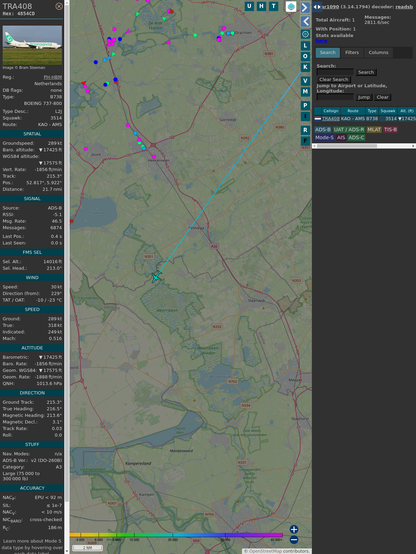Image resolution: width=416 pixels, height=554 pixels.
Task: Sort table by Callsign column header
Action: 331,111
